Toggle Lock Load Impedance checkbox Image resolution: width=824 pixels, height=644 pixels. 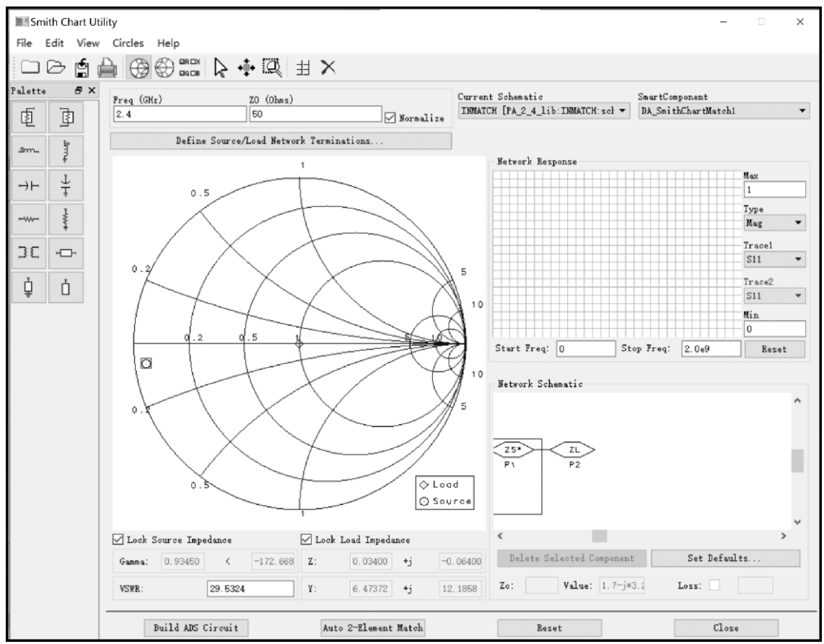(x=306, y=539)
